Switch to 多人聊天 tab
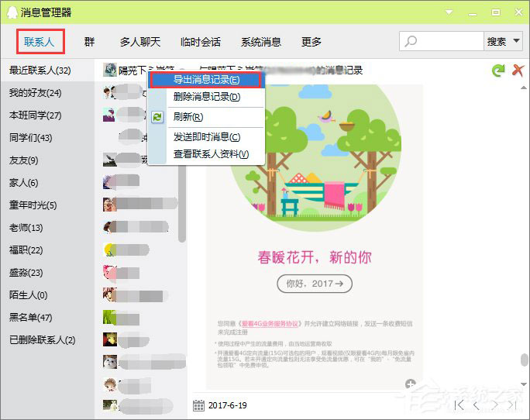 coord(140,42)
